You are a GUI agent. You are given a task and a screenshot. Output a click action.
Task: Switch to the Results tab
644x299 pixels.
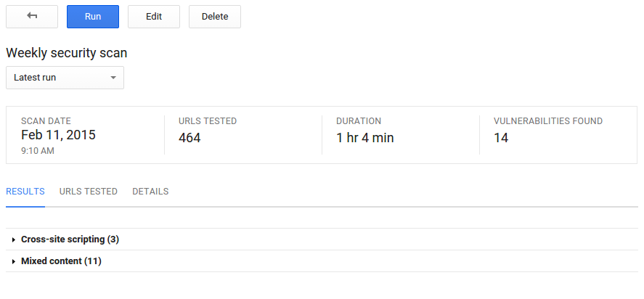coord(25,192)
